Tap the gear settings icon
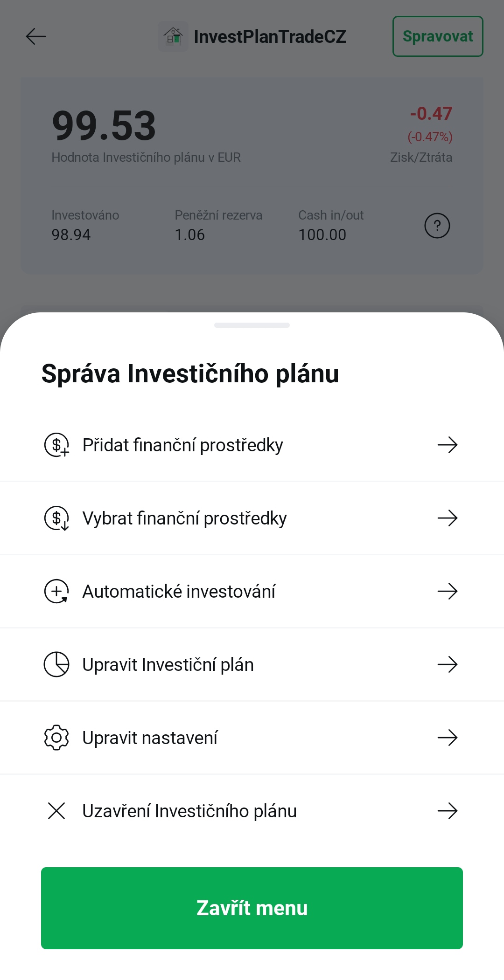504x980 pixels. point(56,738)
